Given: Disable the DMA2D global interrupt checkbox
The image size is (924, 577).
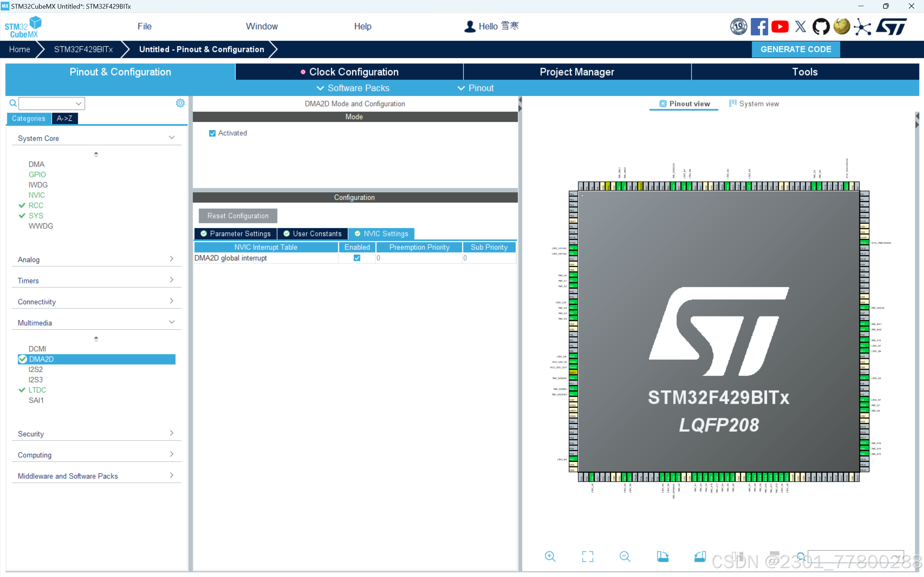Looking at the screenshot, I should (357, 258).
